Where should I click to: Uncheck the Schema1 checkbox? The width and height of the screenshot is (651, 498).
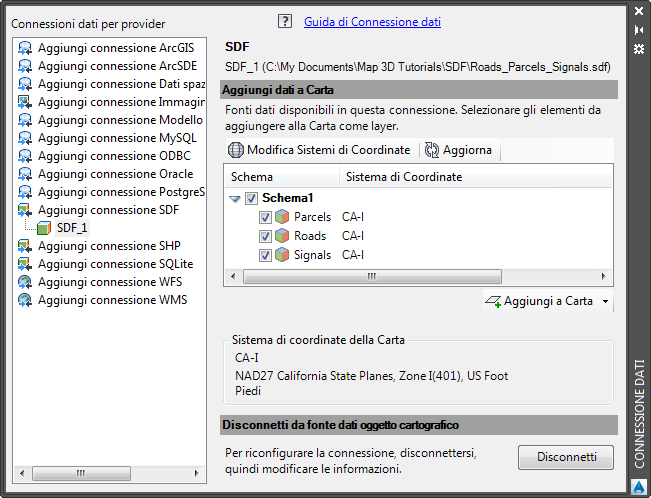pos(252,198)
